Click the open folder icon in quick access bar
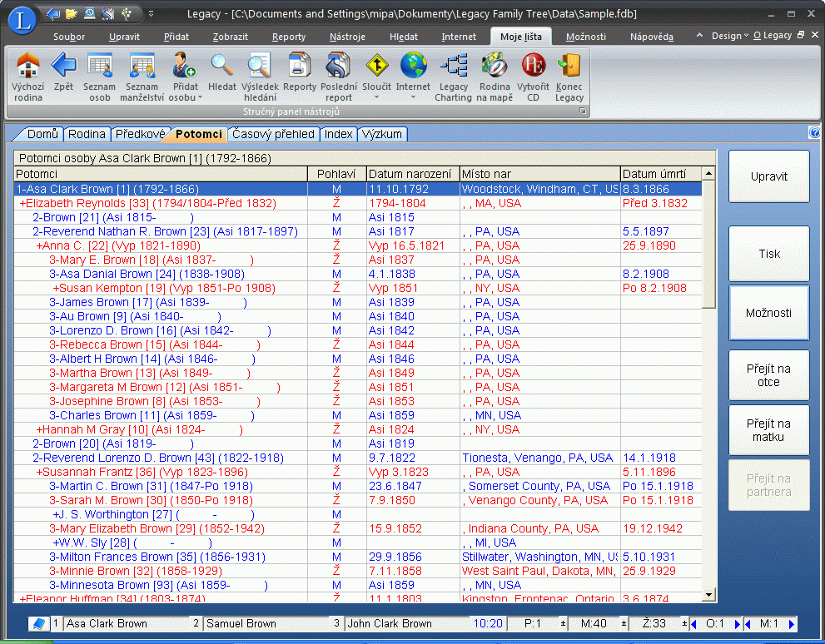 point(71,13)
